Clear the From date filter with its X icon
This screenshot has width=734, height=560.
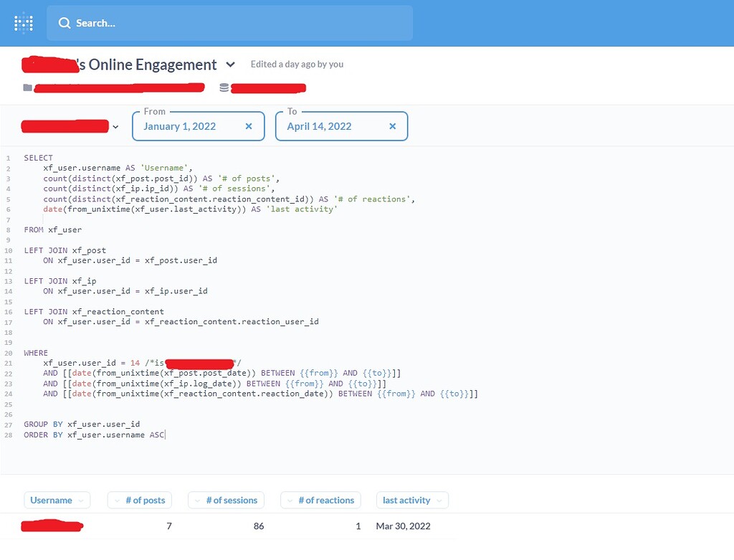click(249, 126)
